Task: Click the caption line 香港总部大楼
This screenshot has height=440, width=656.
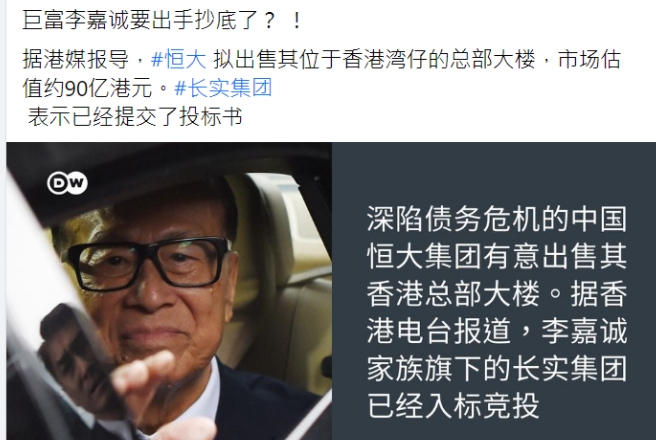Action: (453, 294)
